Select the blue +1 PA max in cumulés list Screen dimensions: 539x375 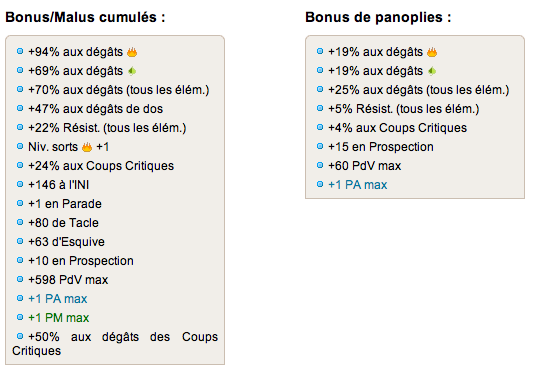pos(58,299)
